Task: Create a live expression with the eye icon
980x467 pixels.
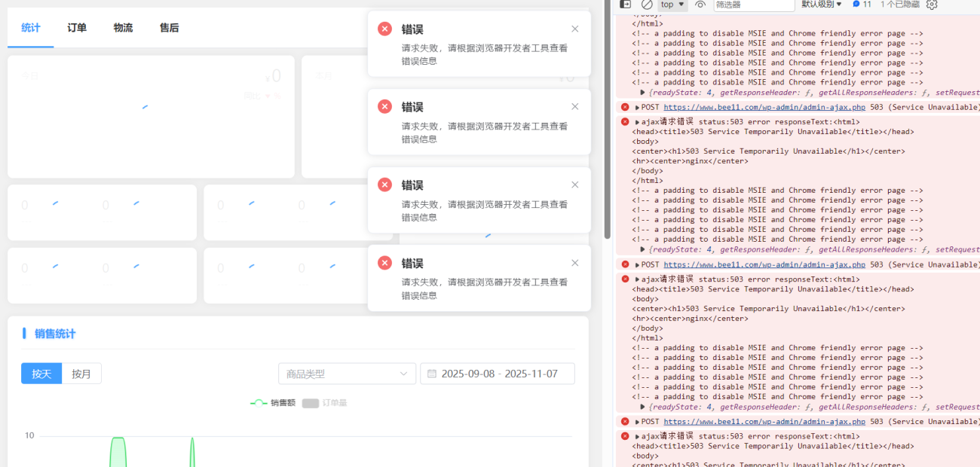Action: click(x=699, y=5)
